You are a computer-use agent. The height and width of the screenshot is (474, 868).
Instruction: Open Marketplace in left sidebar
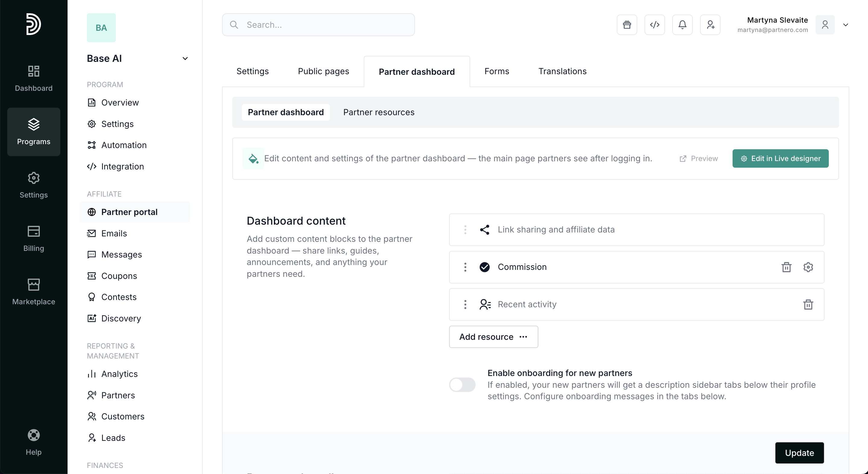pos(34,292)
